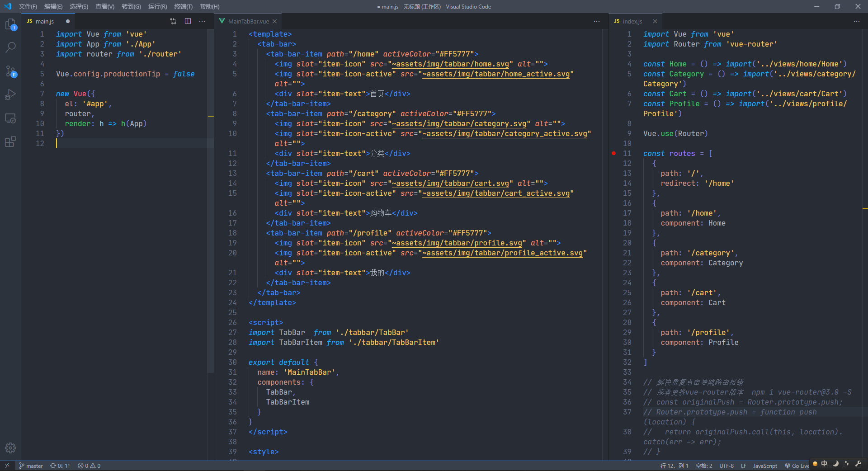Open remote window indicator in status bar
The image size is (868, 471).
7,466
